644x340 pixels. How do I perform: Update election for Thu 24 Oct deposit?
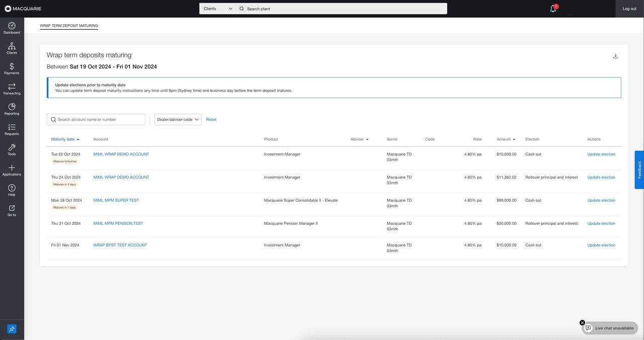(x=601, y=178)
